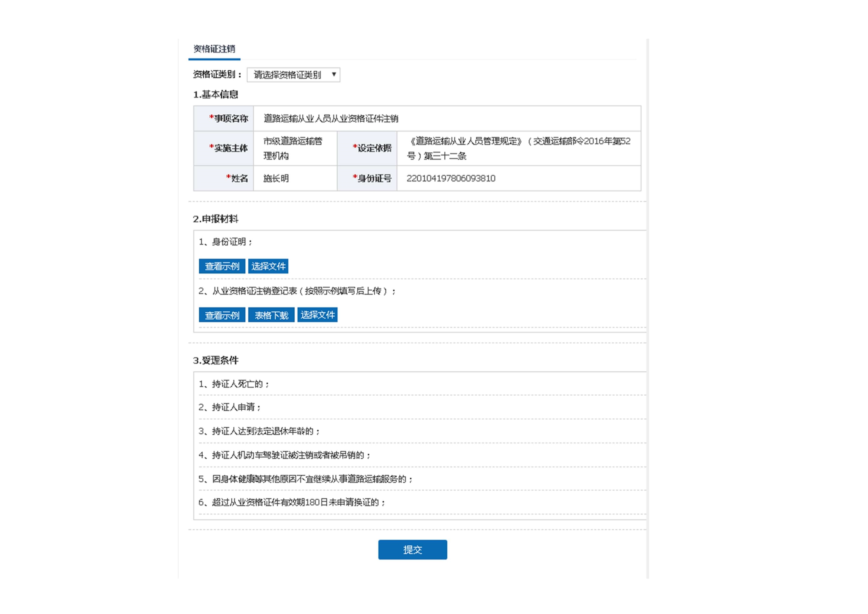Open the 资格证类别 dropdown
The height and width of the screenshot is (614, 868).
(287, 75)
